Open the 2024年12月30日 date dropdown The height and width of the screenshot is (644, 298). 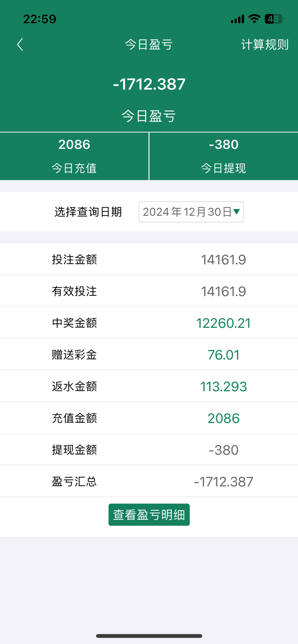187,212
